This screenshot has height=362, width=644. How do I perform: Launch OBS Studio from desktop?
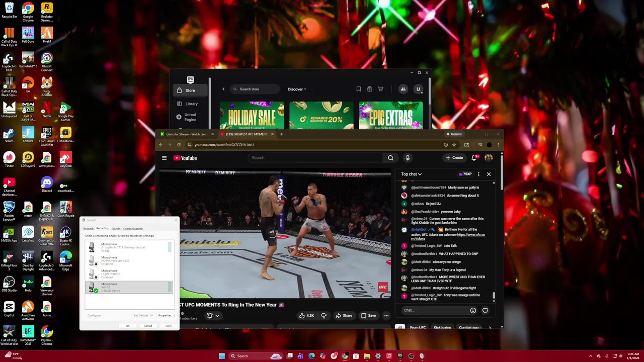click(9, 284)
